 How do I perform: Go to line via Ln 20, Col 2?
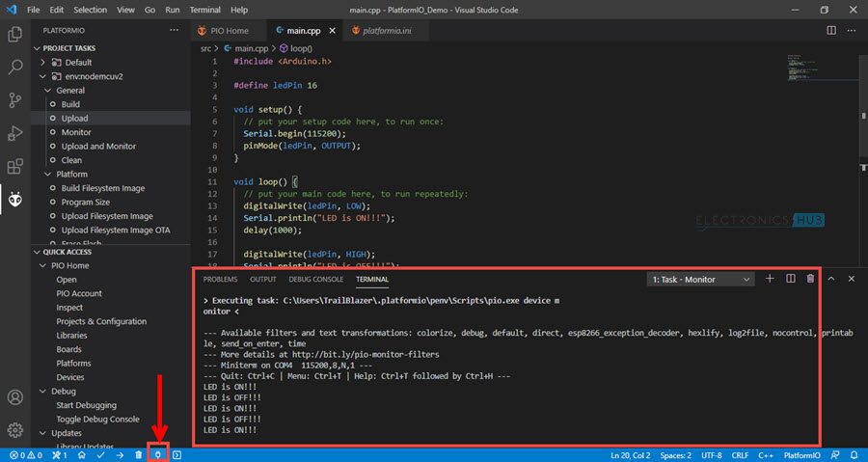pyautogui.click(x=631, y=455)
